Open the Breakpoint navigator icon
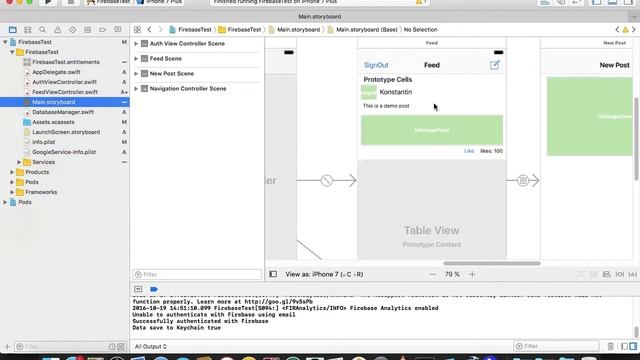Viewport: 640px width, 360px height. point(102,29)
